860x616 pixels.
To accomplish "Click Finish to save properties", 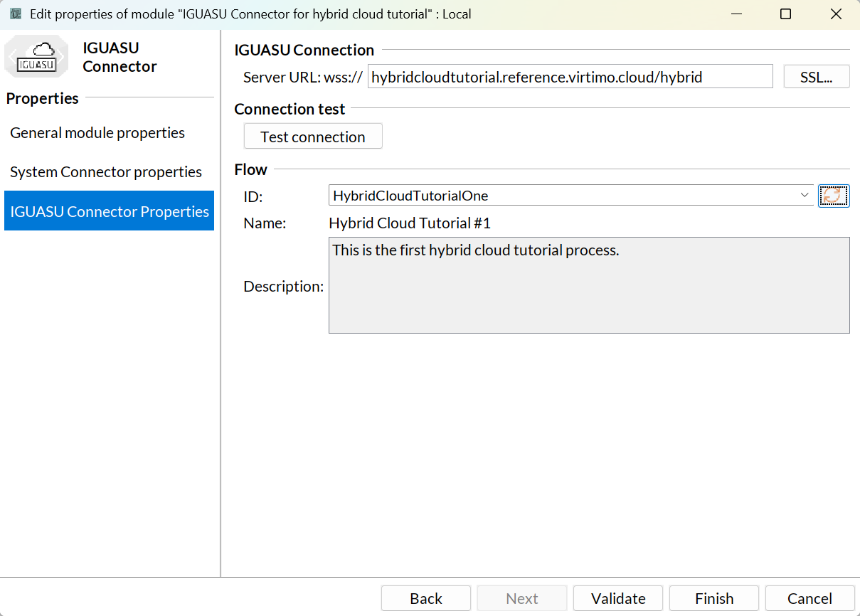I will (x=714, y=598).
